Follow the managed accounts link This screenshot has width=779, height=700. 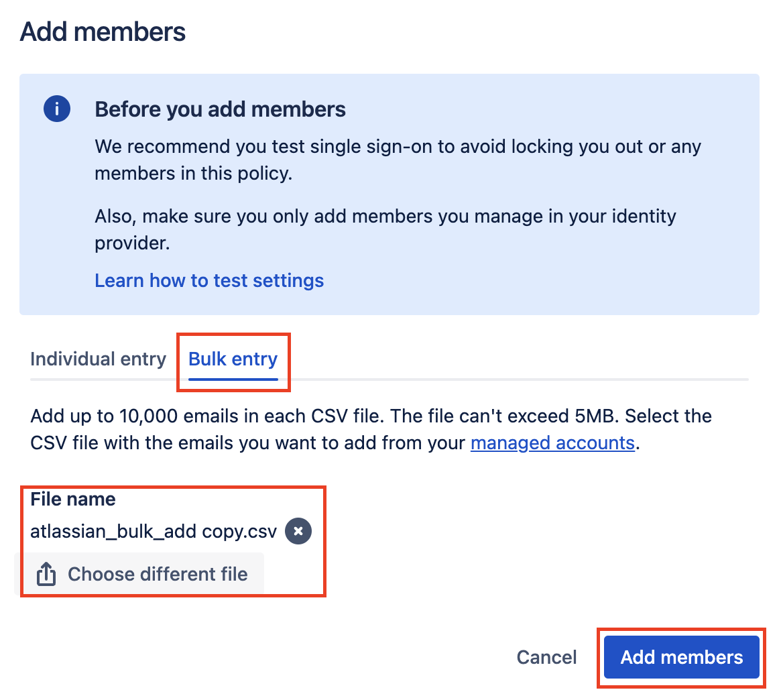click(x=552, y=443)
